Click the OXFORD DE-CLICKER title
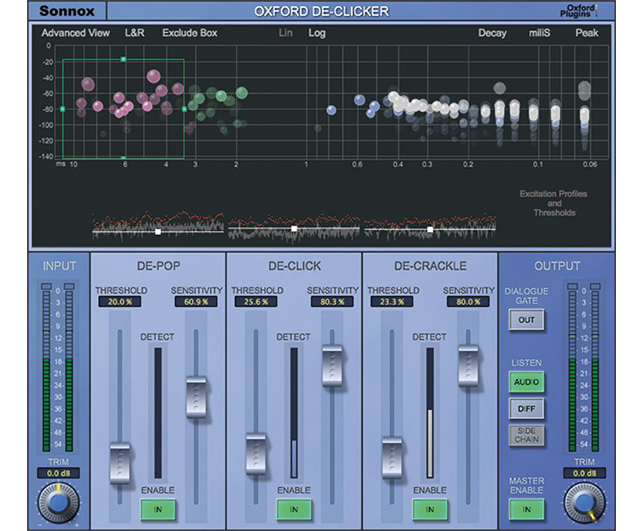Viewport: 643px width, 531px height. 321,11
